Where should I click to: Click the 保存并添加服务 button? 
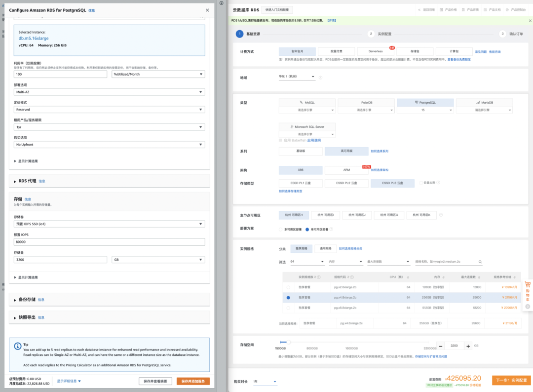pyautogui.click(x=193, y=381)
